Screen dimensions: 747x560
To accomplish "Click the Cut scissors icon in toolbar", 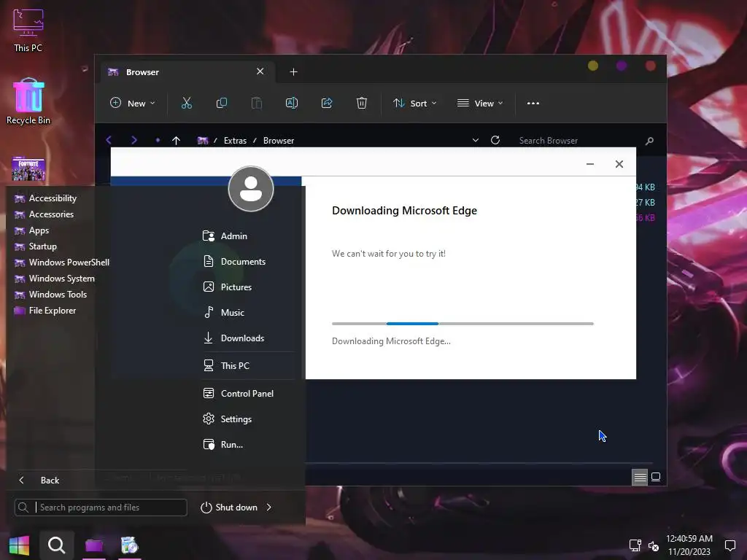I will click(x=186, y=103).
